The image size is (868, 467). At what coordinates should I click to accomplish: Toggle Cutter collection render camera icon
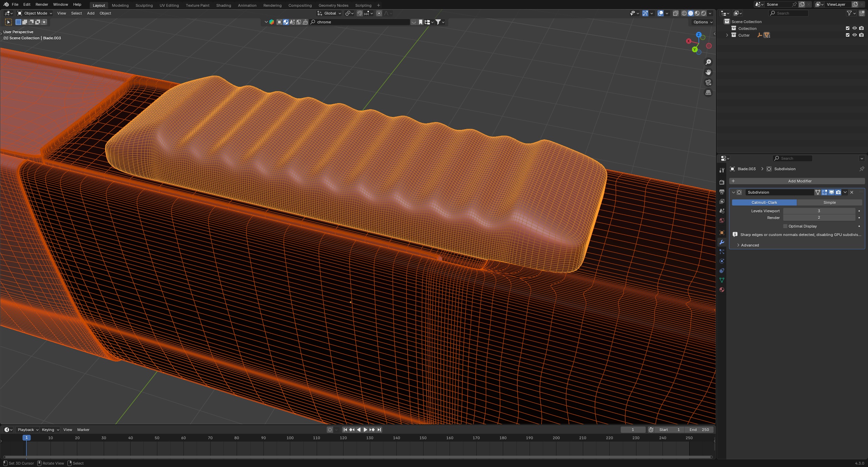click(x=862, y=35)
